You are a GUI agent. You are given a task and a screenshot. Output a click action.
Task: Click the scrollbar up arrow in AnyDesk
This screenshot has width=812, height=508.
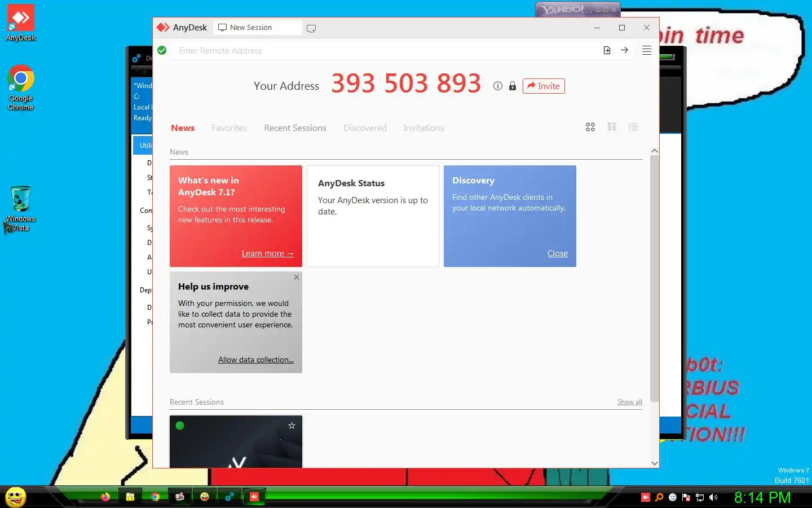click(654, 151)
